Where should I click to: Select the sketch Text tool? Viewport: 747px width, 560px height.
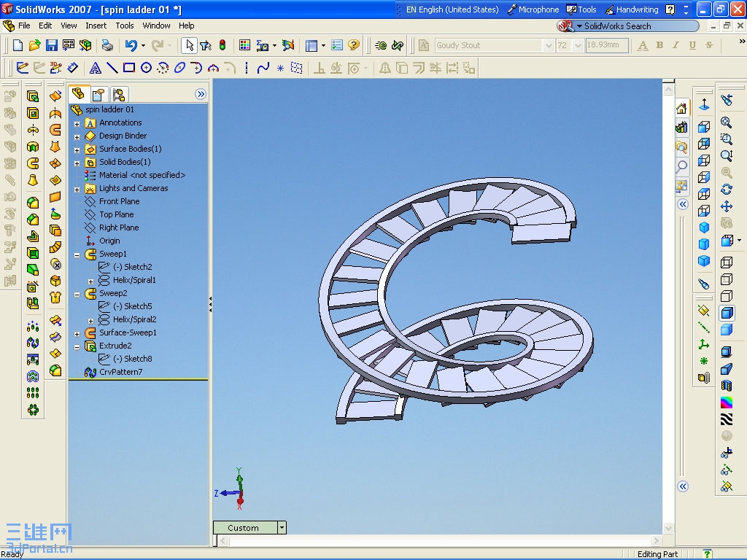pyautogui.click(x=96, y=68)
